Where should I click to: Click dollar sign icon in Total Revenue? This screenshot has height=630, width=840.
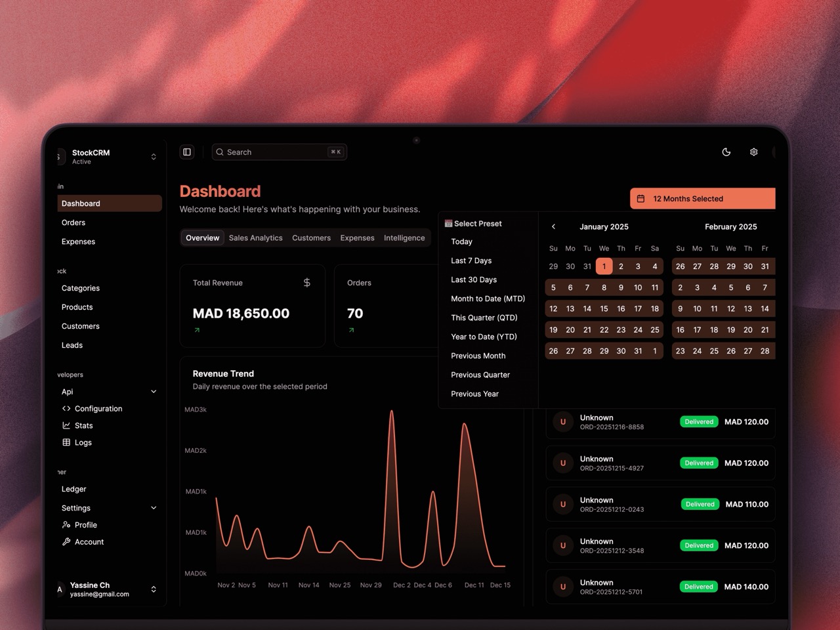pos(306,283)
